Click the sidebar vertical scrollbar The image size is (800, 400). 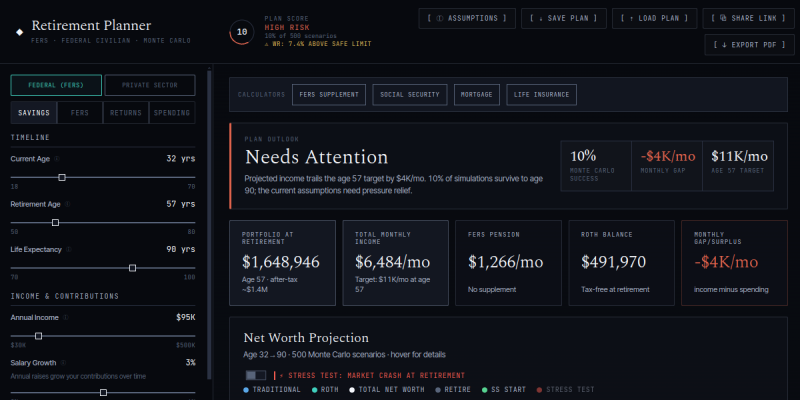tap(209, 224)
